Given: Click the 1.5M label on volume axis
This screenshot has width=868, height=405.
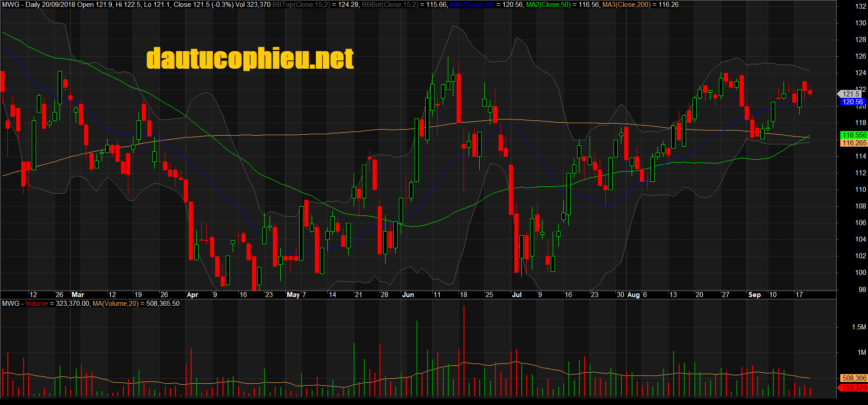Looking at the screenshot, I should point(859,327).
